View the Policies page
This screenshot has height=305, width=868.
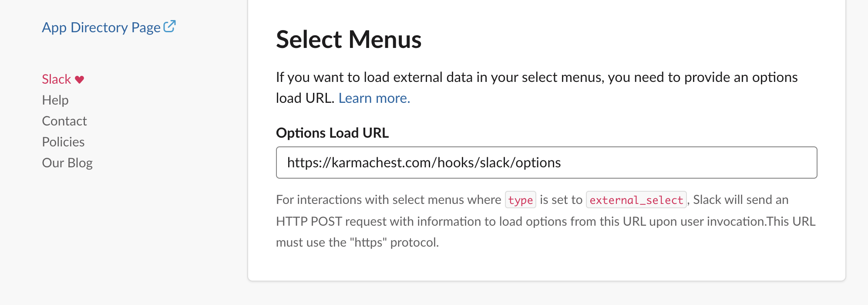pyautogui.click(x=63, y=142)
